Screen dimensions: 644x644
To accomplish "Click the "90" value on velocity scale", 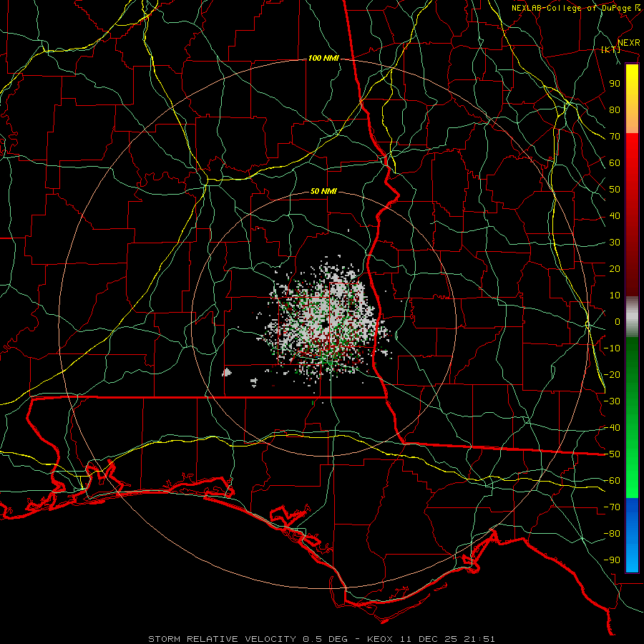I will [x=615, y=84].
